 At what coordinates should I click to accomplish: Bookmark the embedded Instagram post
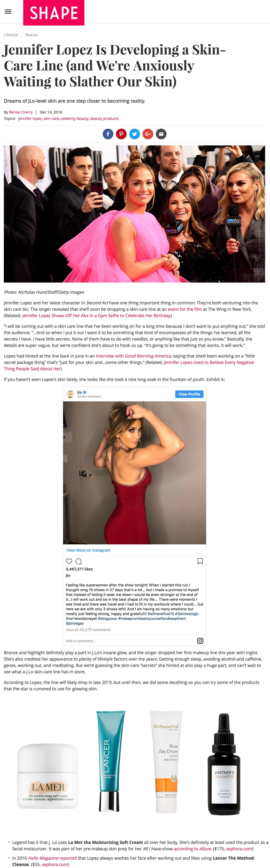click(x=200, y=561)
